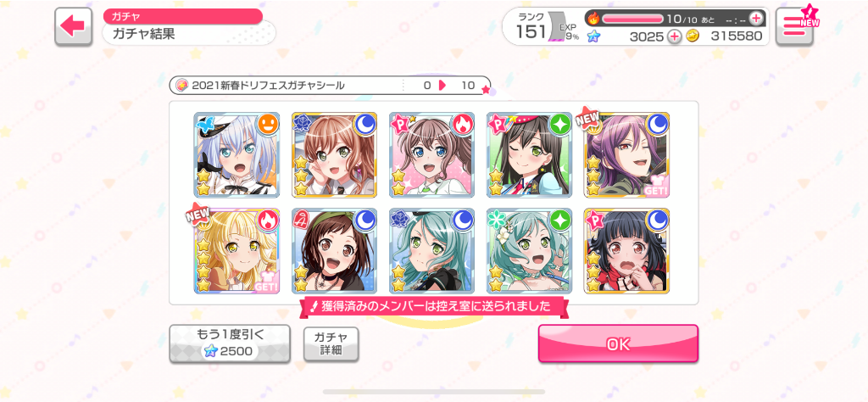Image resolution: width=868 pixels, height=402 pixels.
Task: Open ガチャ詳細 gacha details
Action: tap(331, 343)
